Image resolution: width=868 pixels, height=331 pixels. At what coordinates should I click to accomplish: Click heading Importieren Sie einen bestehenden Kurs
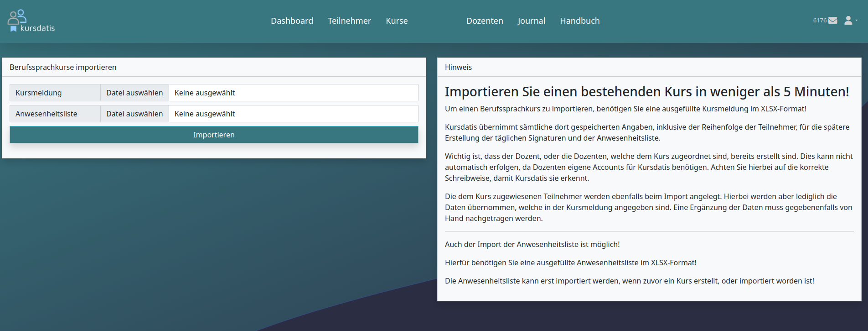tap(647, 92)
